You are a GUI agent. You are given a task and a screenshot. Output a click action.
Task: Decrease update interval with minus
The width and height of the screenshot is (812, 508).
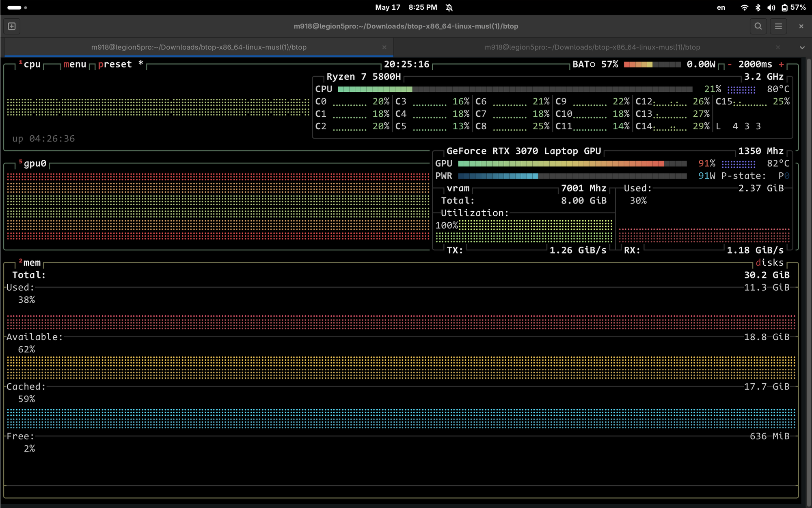point(730,64)
